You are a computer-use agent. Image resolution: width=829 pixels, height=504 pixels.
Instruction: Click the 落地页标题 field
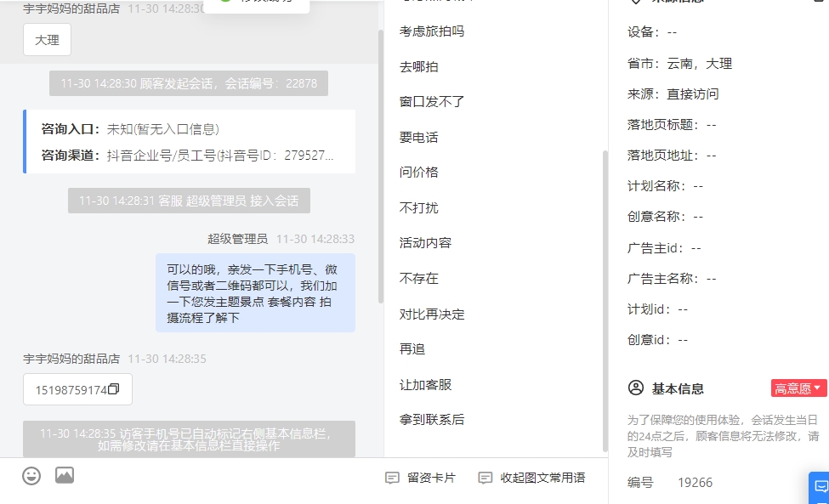672,125
